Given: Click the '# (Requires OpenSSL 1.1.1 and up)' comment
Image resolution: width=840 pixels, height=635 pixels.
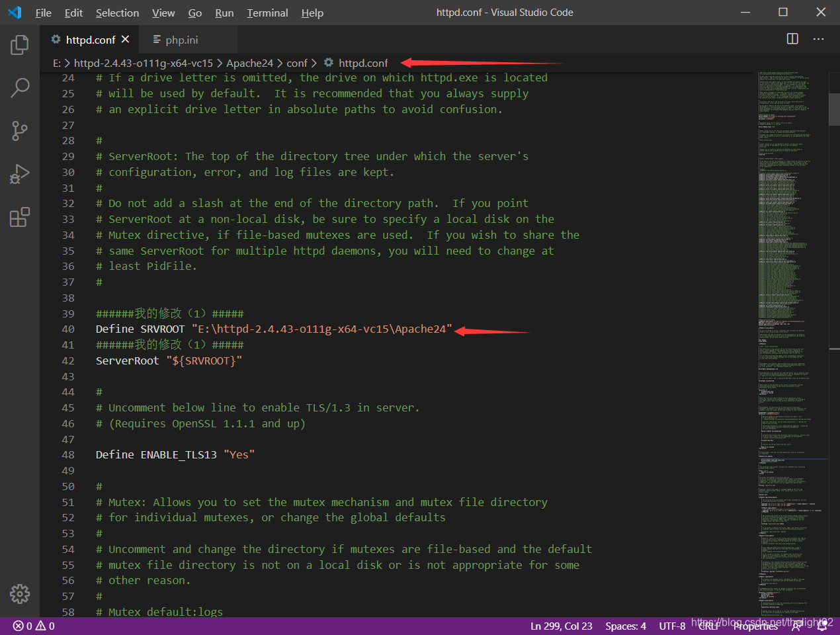Looking at the screenshot, I should click(201, 424).
